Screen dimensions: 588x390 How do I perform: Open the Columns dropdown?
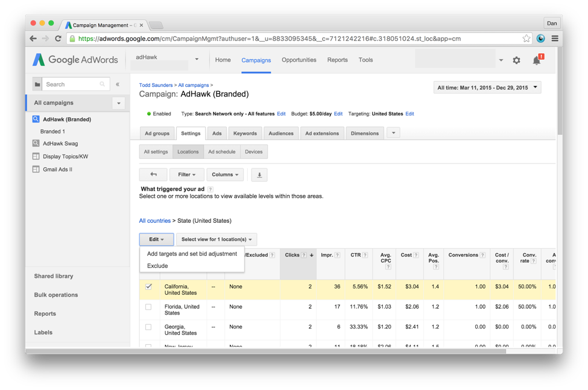225,174
